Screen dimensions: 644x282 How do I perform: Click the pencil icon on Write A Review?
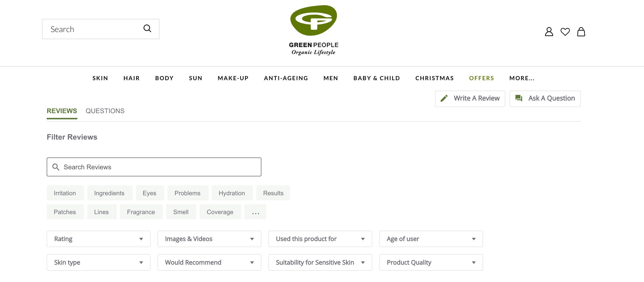pos(444,98)
